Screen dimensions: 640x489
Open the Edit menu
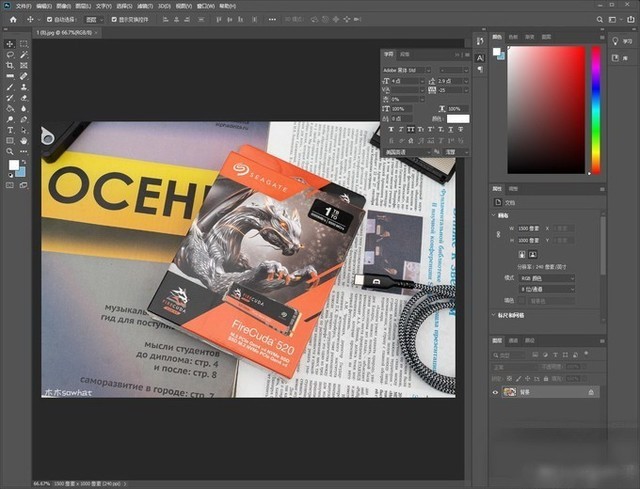point(44,6)
